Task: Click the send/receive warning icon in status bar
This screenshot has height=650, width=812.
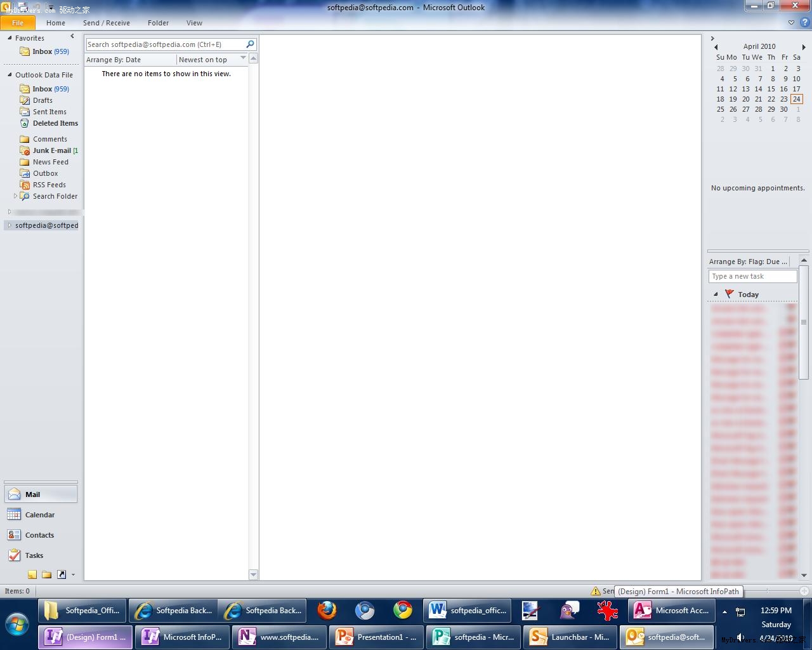Action: [596, 591]
